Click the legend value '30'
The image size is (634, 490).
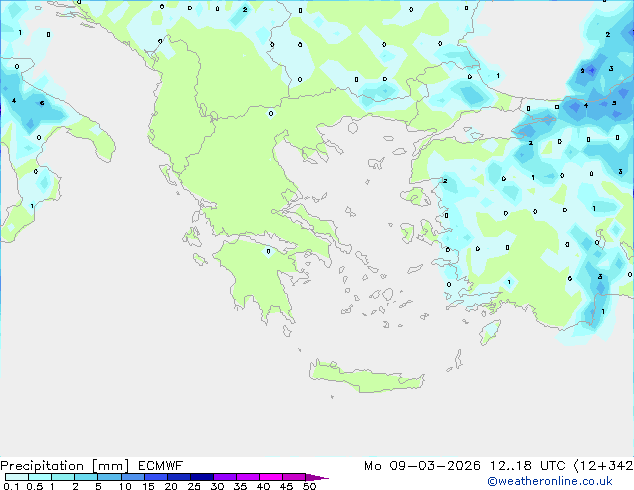[217, 486]
